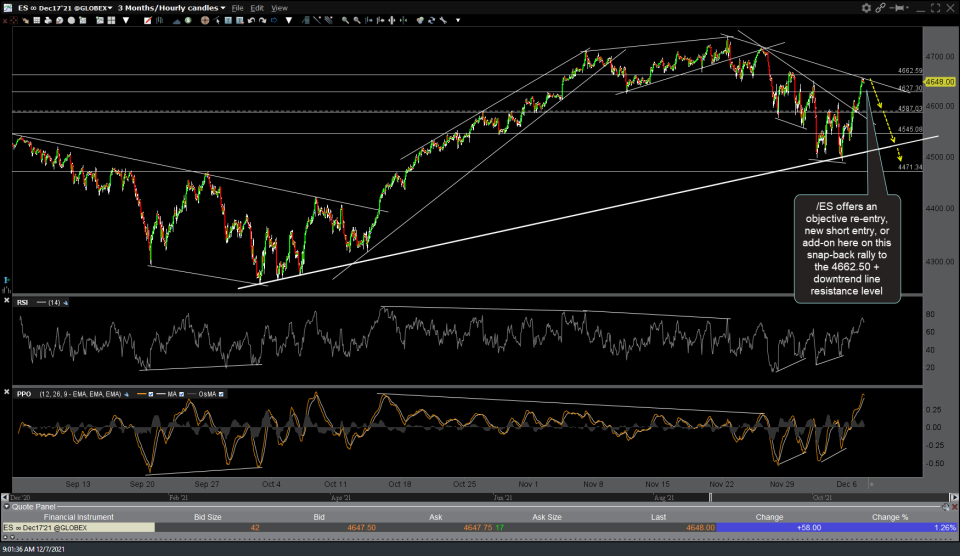This screenshot has height=556, width=960.
Task: Expand the middle toolbar white down-arrow
Action: (288, 20)
